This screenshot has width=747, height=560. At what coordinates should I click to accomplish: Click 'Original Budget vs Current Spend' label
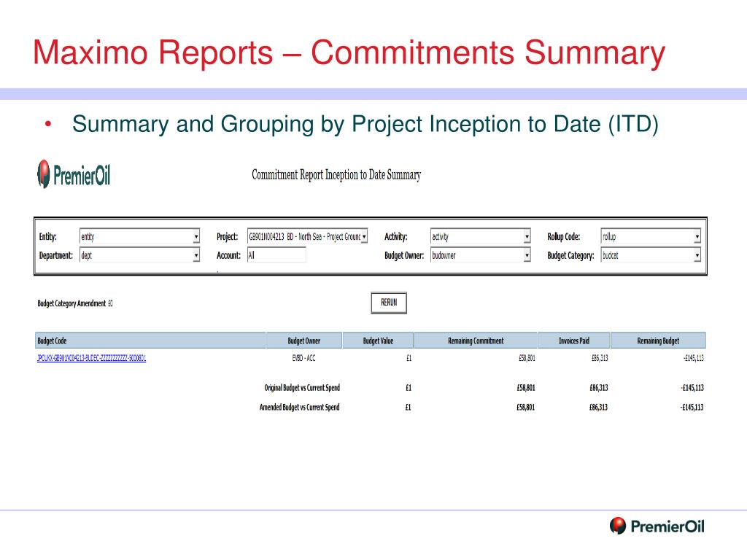click(302, 388)
